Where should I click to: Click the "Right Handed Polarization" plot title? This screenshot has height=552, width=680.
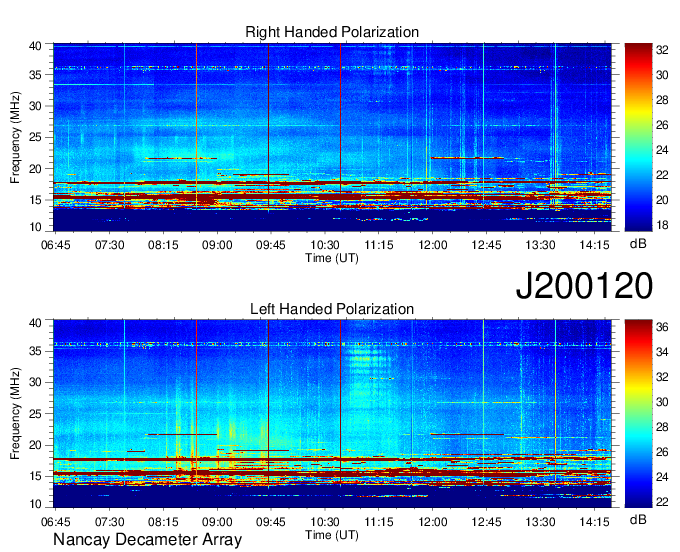tap(332, 32)
